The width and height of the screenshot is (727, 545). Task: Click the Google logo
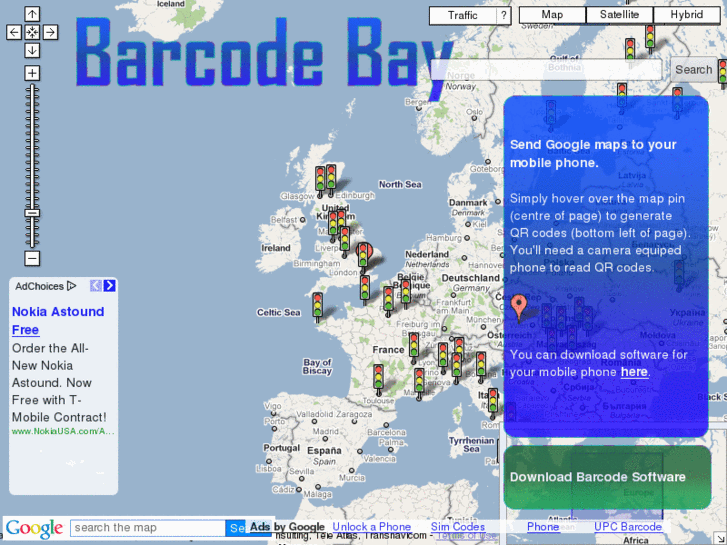point(34,529)
